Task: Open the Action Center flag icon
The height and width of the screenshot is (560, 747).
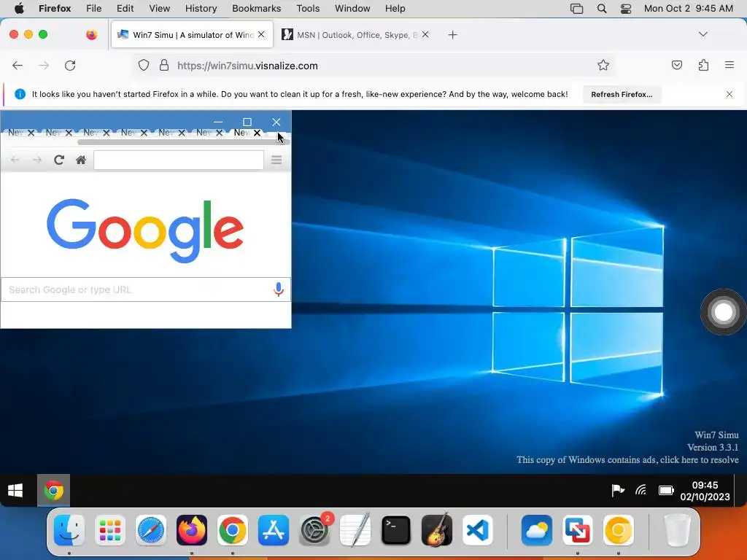Action: (x=617, y=490)
